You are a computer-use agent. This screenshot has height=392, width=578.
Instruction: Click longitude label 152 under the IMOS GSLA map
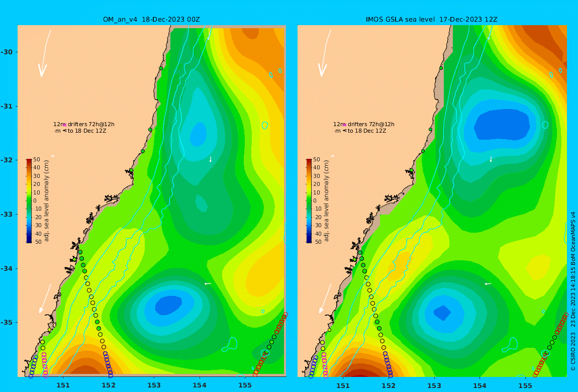click(x=389, y=385)
